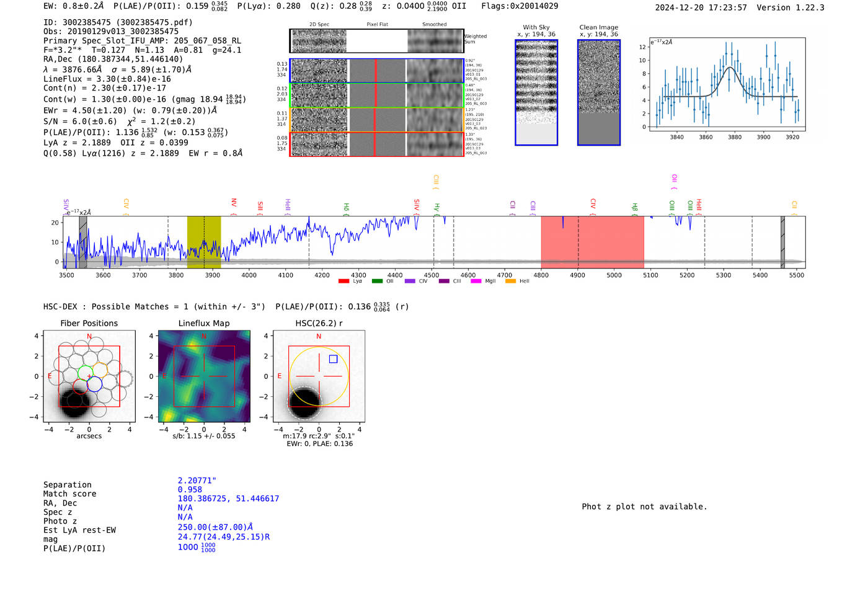The height and width of the screenshot is (591, 868).
Task: Select the With Sky cutout image
Action: (x=536, y=92)
